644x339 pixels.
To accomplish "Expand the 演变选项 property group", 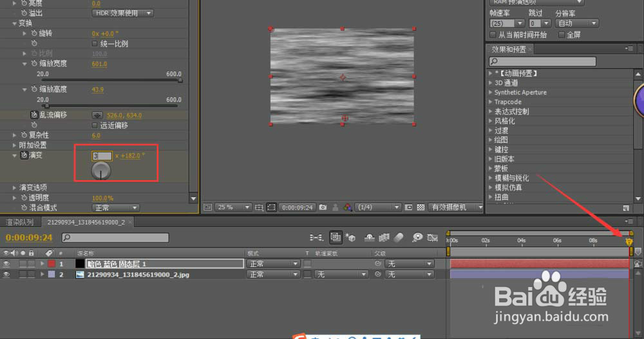I will tap(14, 187).
